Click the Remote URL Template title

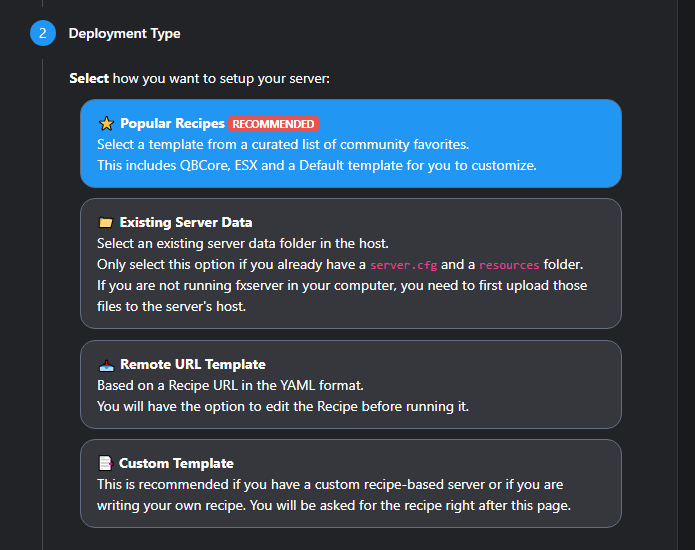[x=193, y=364]
